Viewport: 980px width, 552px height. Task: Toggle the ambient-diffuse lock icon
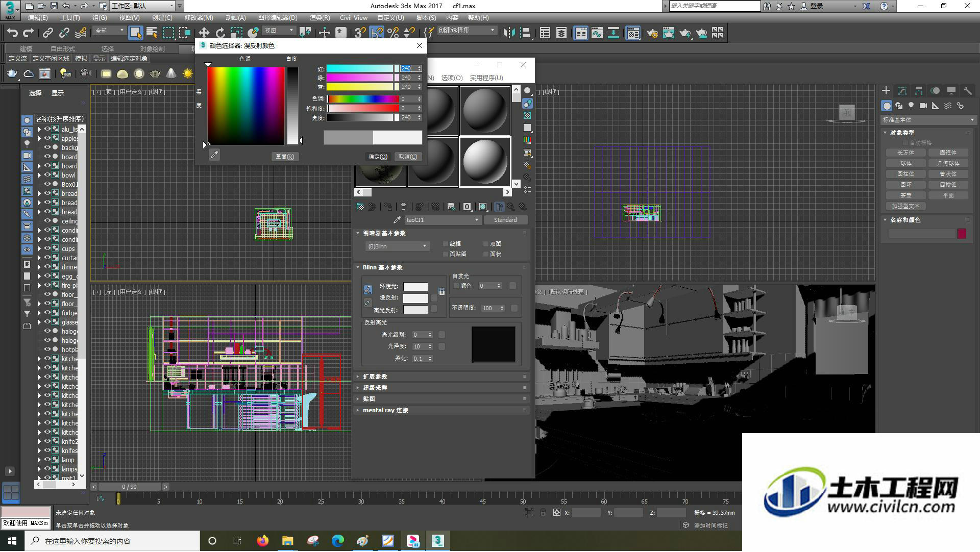442,292
